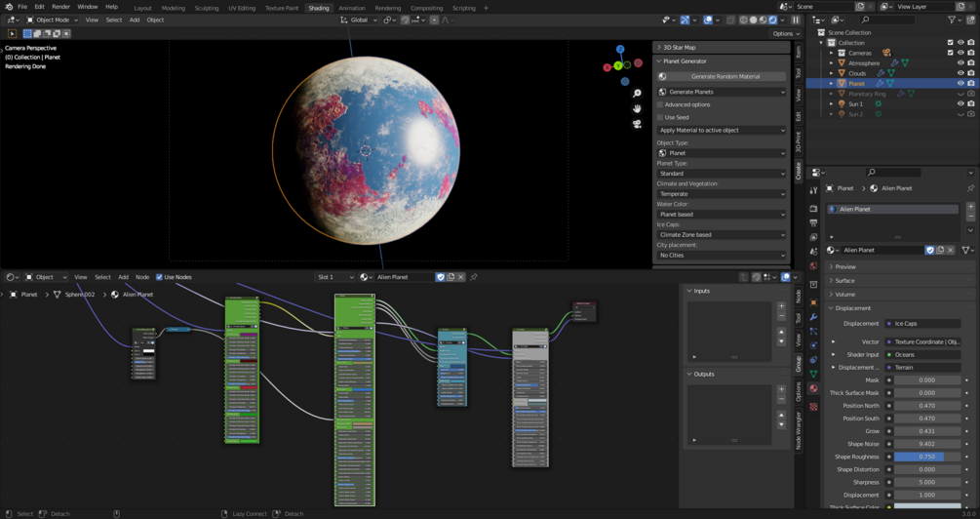This screenshot has height=519, width=980.
Task: Enable the Advanced options checkbox
Action: pyautogui.click(x=660, y=104)
